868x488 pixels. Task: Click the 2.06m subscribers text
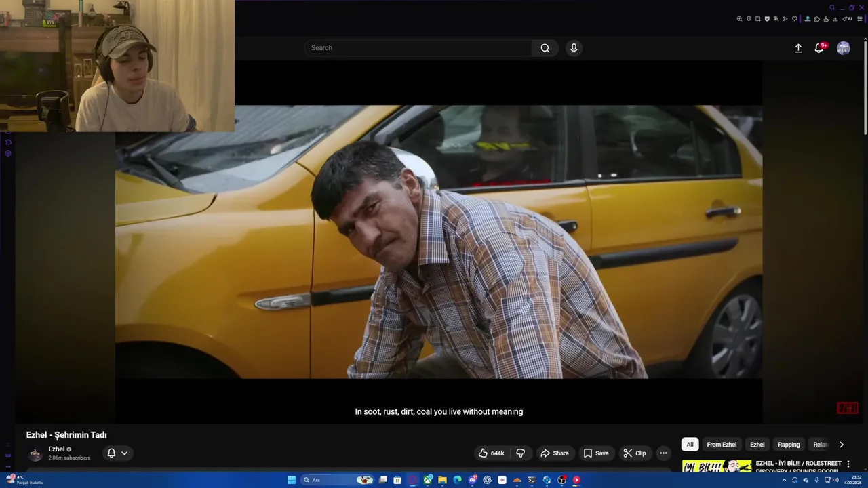pos(69,458)
